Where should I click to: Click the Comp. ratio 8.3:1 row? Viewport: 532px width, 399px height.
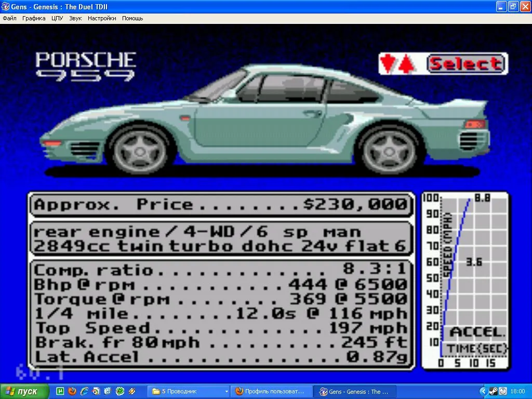220,270
